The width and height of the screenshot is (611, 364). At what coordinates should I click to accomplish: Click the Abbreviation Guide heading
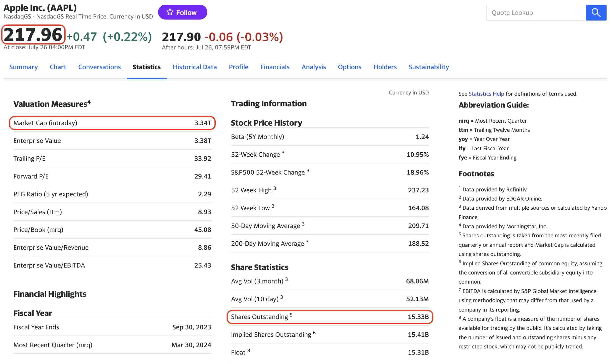(493, 105)
